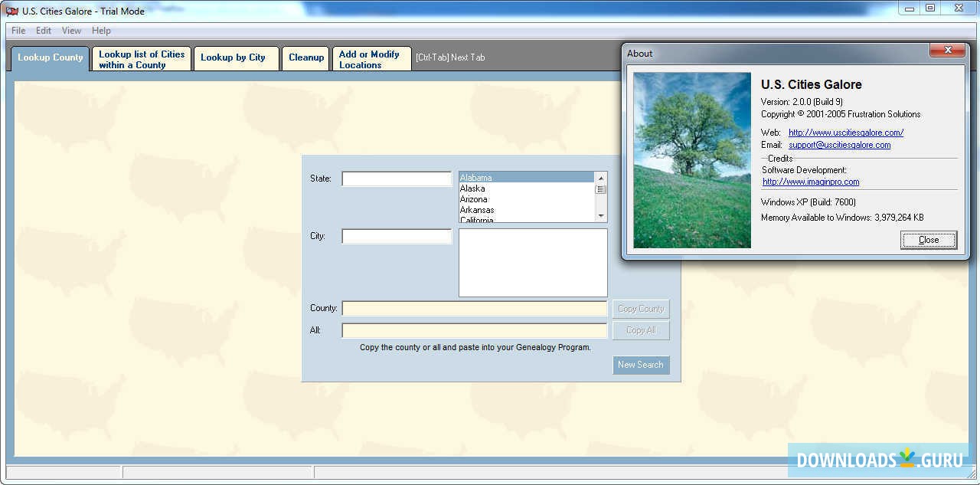980x485 pixels.
Task: Switch to Lookup list of Cities within a County tab
Action: 142,59
